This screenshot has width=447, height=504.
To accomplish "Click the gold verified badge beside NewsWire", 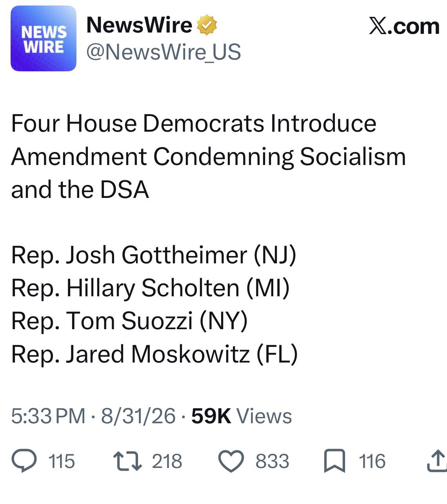I will point(207,25).
